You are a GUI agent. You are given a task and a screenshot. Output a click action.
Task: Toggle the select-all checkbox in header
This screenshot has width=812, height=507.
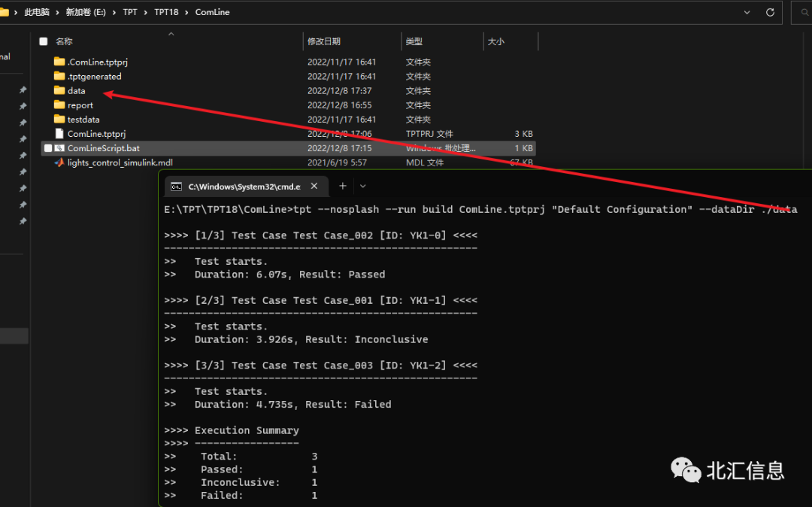(44, 41)
